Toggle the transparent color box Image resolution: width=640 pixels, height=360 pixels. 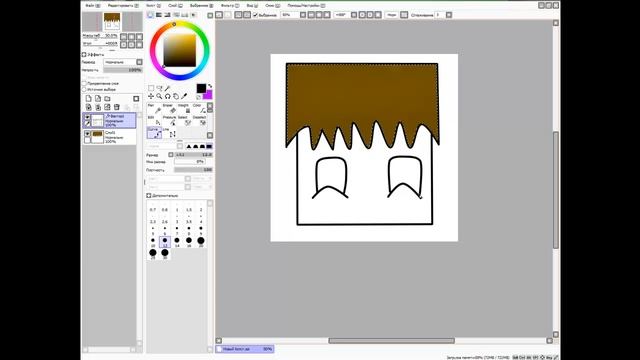pos(199,97)
